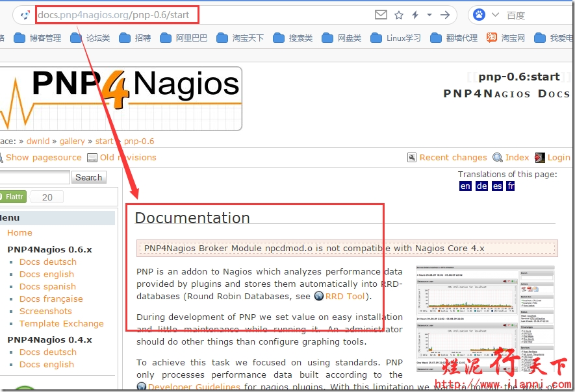This screenshot has height=392, width=575.
Task: Click the globe icon before RRD Tool
Action: 319,296
